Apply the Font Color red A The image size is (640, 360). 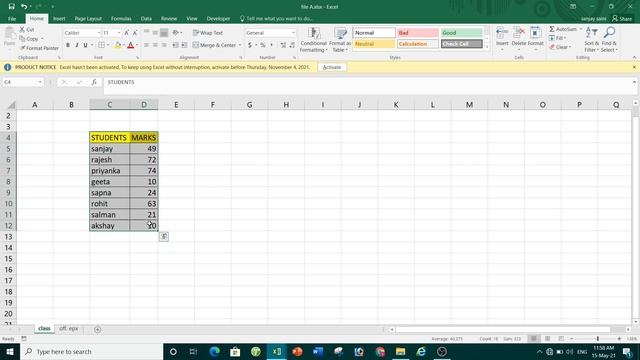[x=131, y=45]
